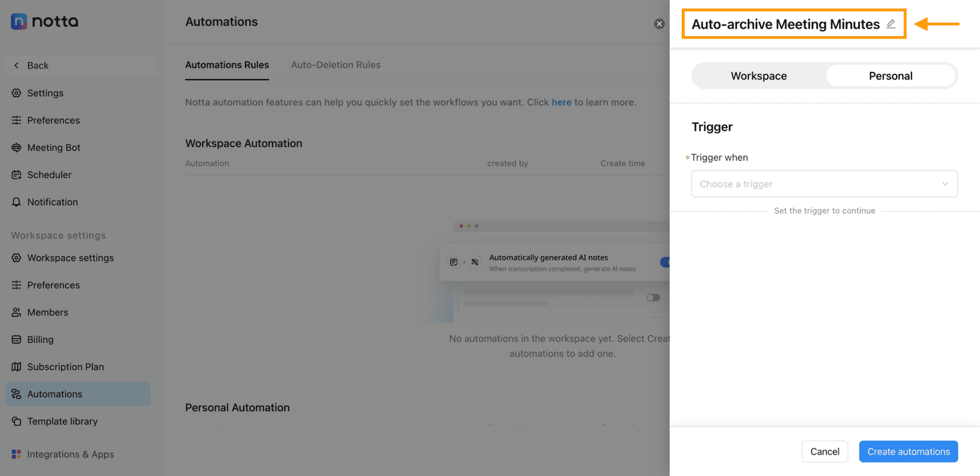980x476 pixels.
Task: Click the Meeting Bot icon in the sidebar
Action: tap(17, 148)
